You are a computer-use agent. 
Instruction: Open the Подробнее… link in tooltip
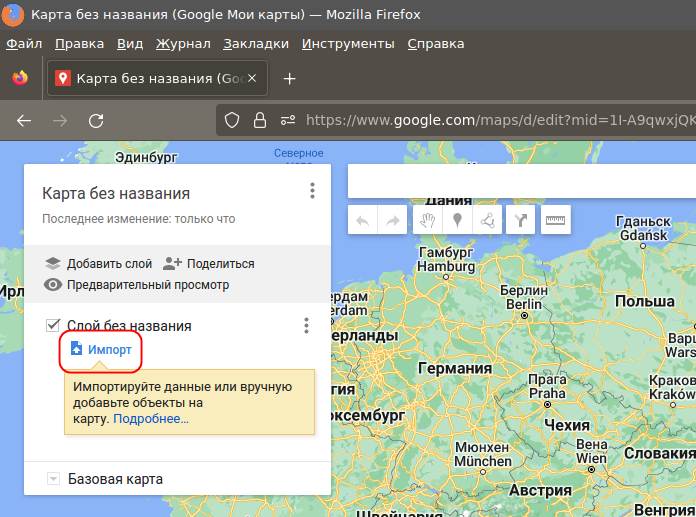pos(151,418)
